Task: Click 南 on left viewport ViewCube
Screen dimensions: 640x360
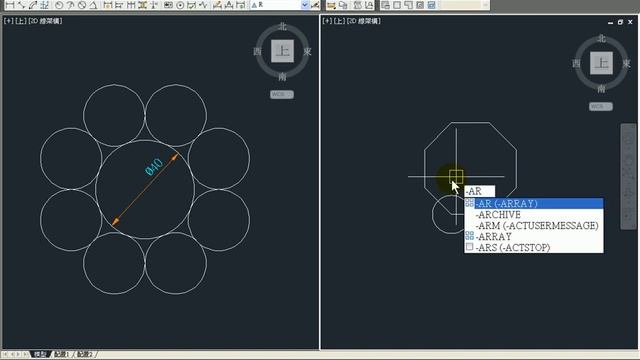Action: click(282, 76)
